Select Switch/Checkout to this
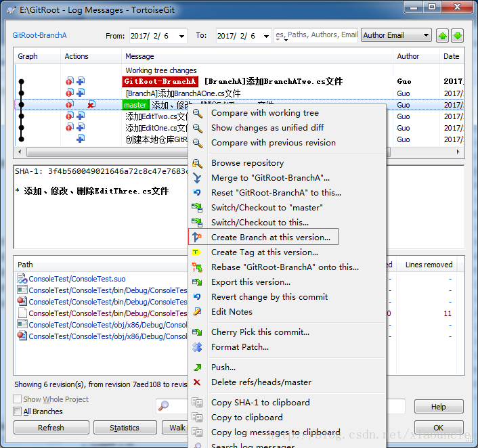 click(260, 223)
